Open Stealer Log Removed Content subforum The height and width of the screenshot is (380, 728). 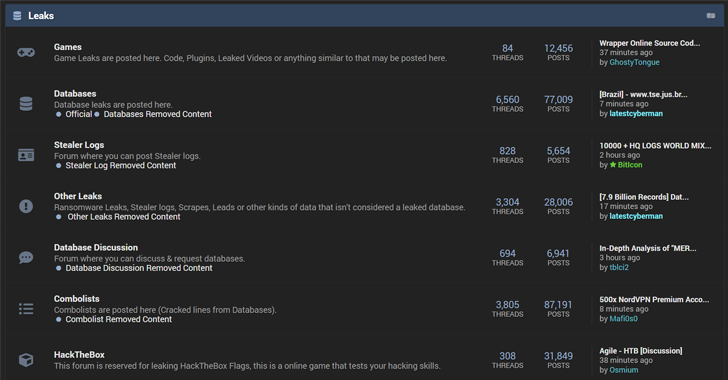coord(121,165)
